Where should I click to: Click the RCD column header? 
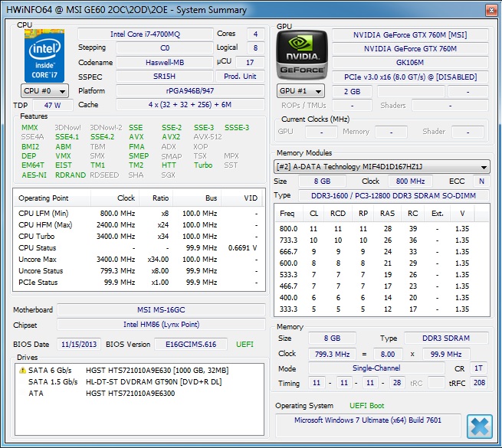[338, 214]
